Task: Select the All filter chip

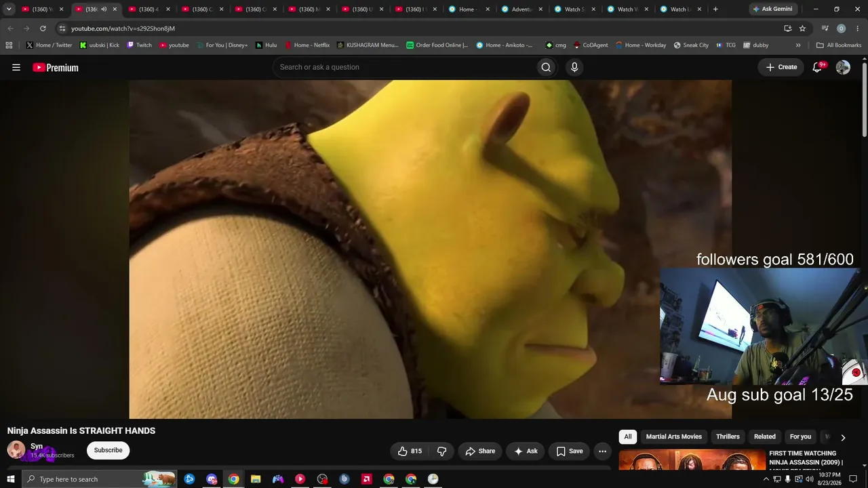Action: coord(628,436)
